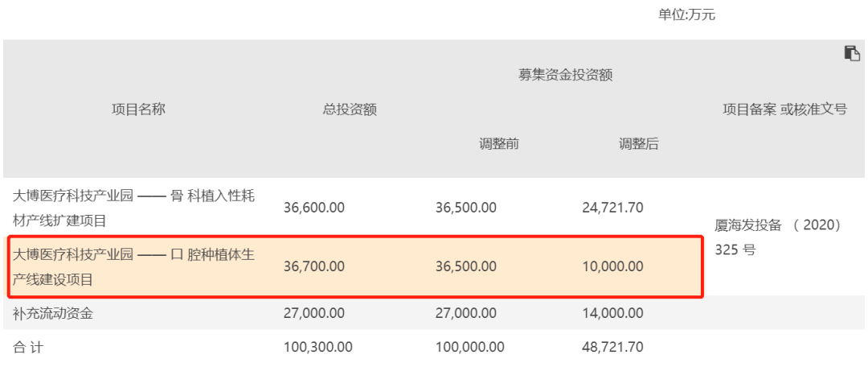Click the 48,721.70 total adjusted cell

tap(612, 348)
